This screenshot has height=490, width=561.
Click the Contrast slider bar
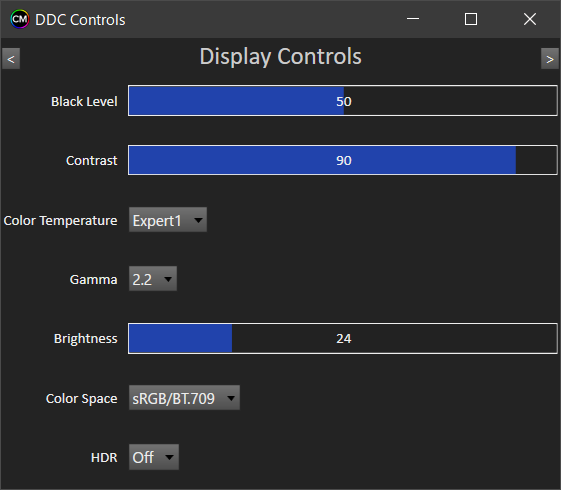(x=343, y=160)
